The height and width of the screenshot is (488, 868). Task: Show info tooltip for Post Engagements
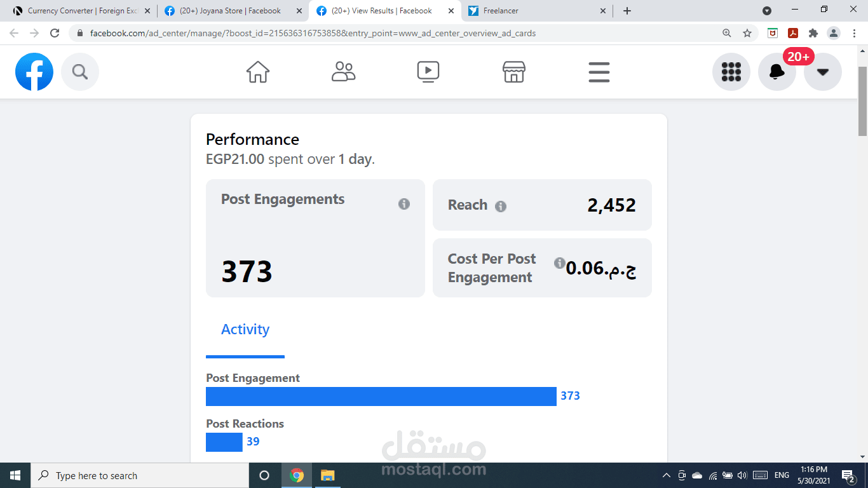click(x=404, y=204)
